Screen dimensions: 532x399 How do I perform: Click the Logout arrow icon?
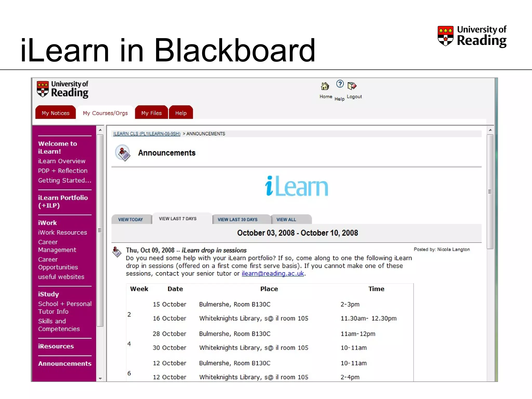(x=352, y=86)
